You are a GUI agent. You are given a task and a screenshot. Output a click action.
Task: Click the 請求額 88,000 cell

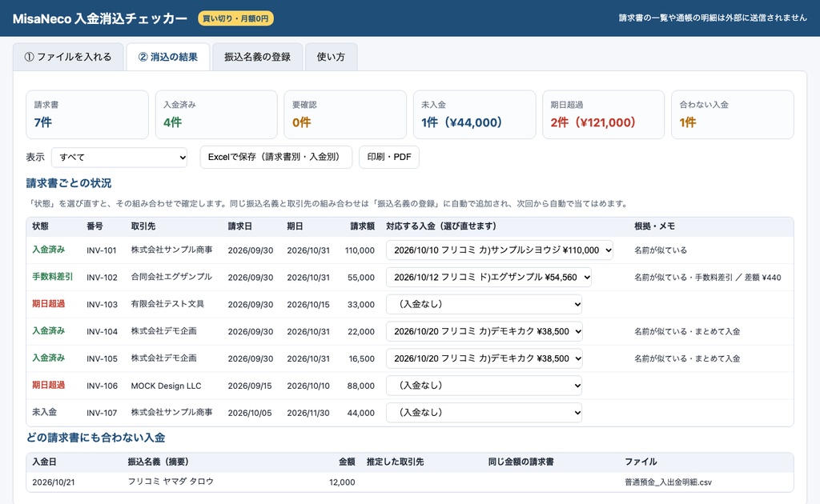[361, 386]
